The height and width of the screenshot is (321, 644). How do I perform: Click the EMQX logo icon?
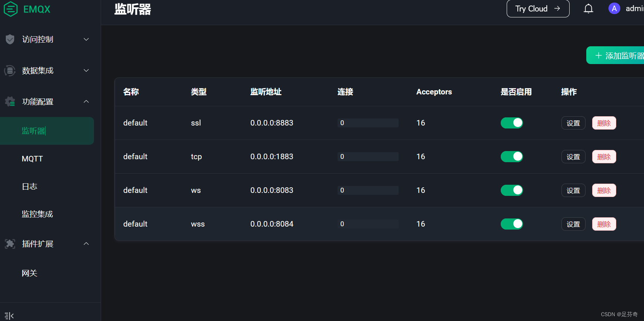(x=10, y=9)
